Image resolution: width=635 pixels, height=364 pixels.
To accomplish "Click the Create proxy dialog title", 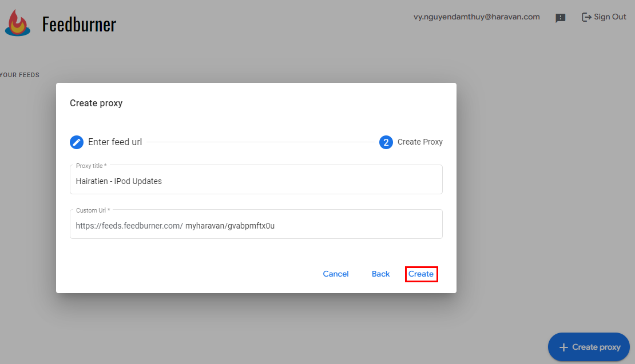I will [x=96, y=103].
